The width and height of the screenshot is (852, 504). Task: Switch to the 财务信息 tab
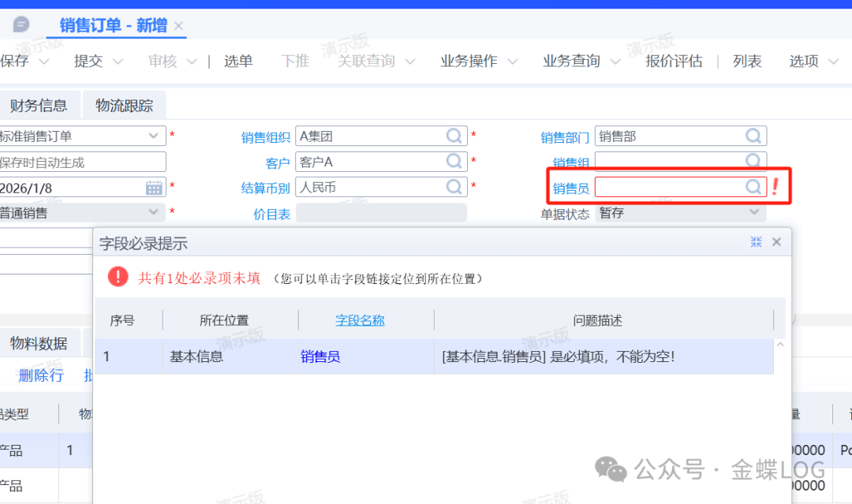tap(39, 105)
